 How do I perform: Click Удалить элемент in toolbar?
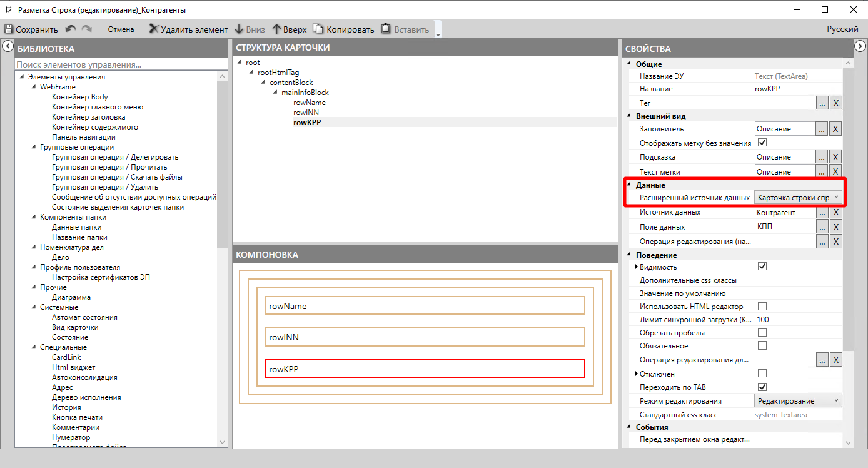click(188, 29)
